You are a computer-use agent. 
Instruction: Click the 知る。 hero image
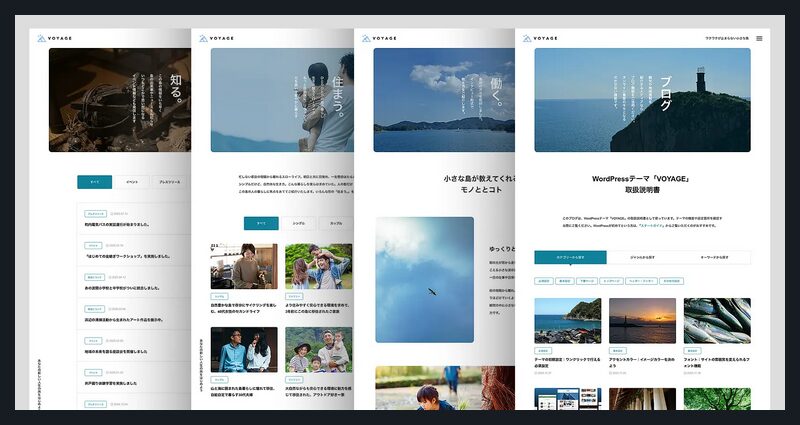[x=120, y=100]
